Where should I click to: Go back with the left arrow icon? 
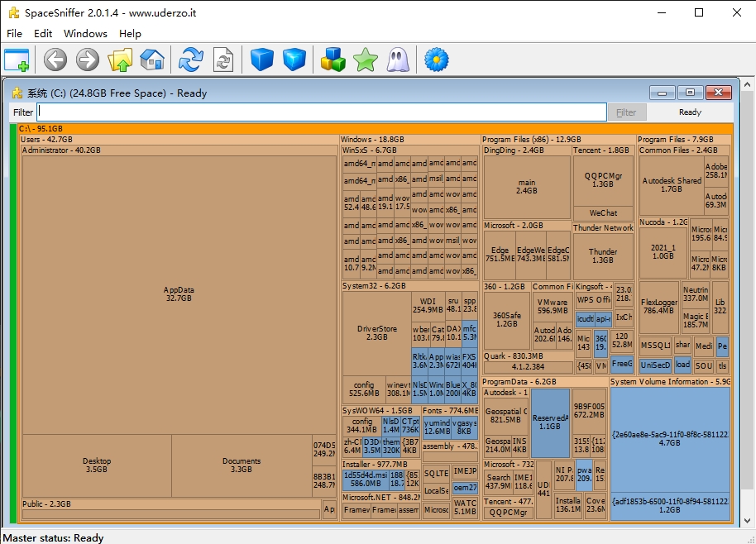(x=55, y=60)
